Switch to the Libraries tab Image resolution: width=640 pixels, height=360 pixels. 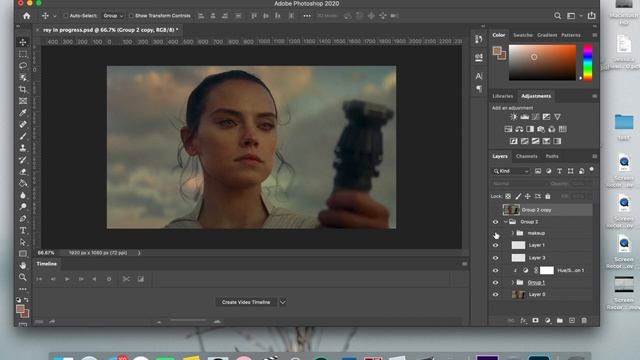click(x=502, y=96)
